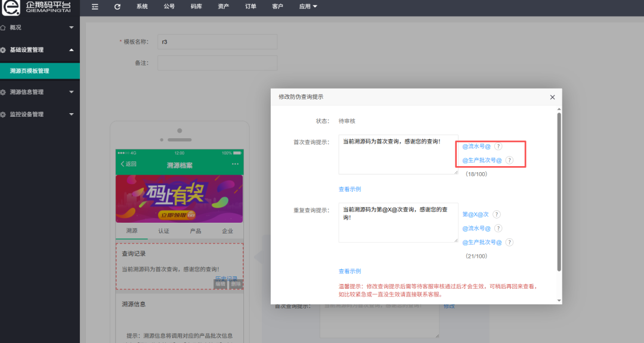The image size is (644, 343).
Task: Click the refresh icon in top bar
Action: tap(117, 7)
